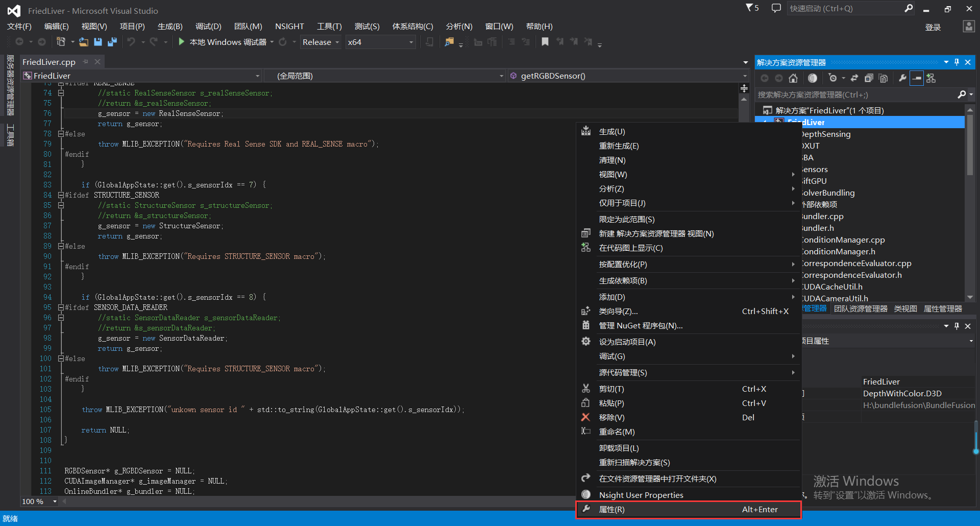Click the Redo arrow in the toolbar

tap(154, 42)
